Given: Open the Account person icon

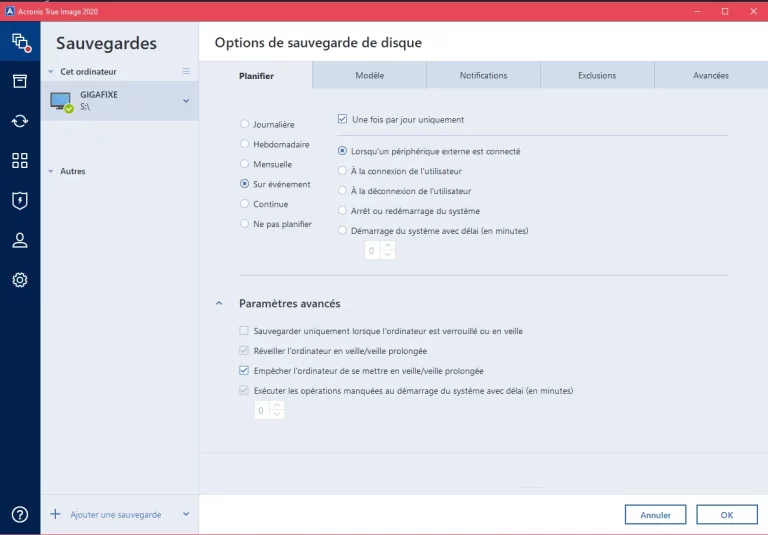Looking at the screenshot, I should click(x=20, y=240).
